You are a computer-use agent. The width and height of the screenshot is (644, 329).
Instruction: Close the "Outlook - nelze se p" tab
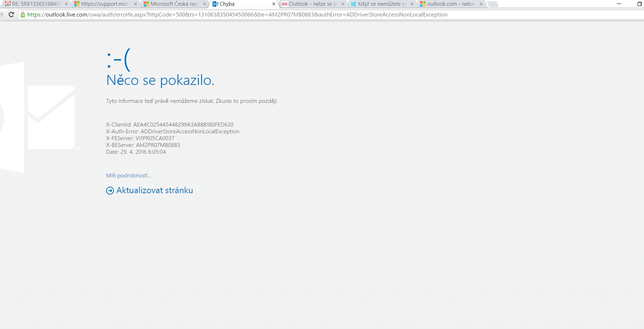343,4
